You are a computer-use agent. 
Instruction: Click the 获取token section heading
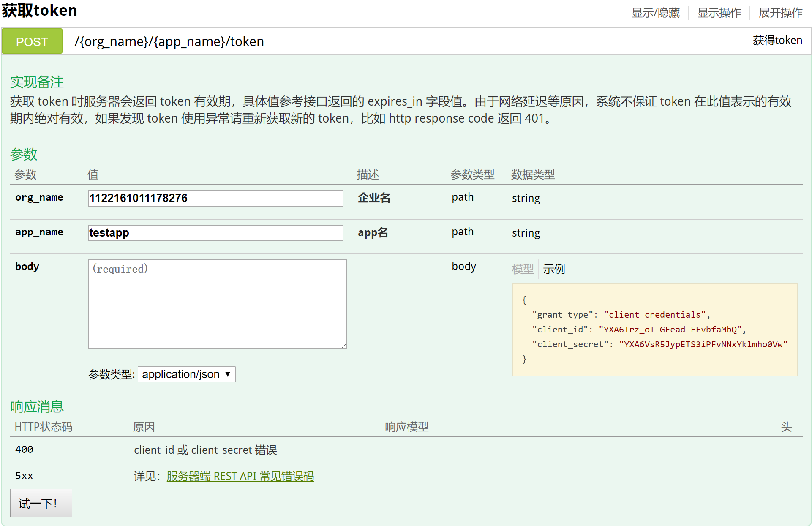coord(39,10)
